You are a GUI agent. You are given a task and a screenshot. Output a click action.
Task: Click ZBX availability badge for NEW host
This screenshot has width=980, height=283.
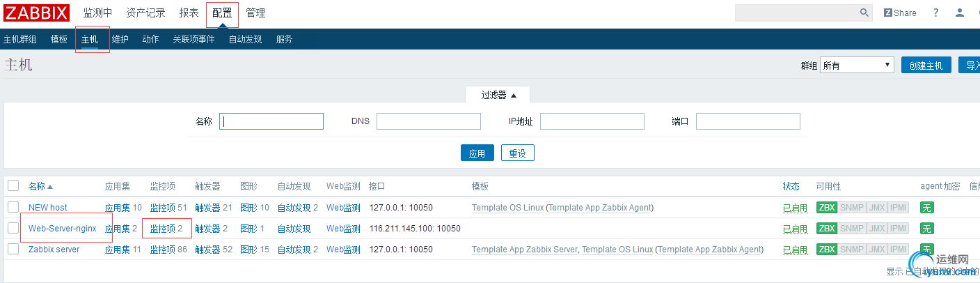pos(827,207)
